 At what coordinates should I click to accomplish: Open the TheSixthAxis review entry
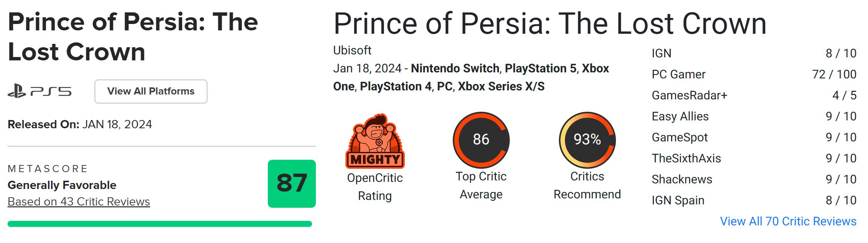click(x=686, y=158)
